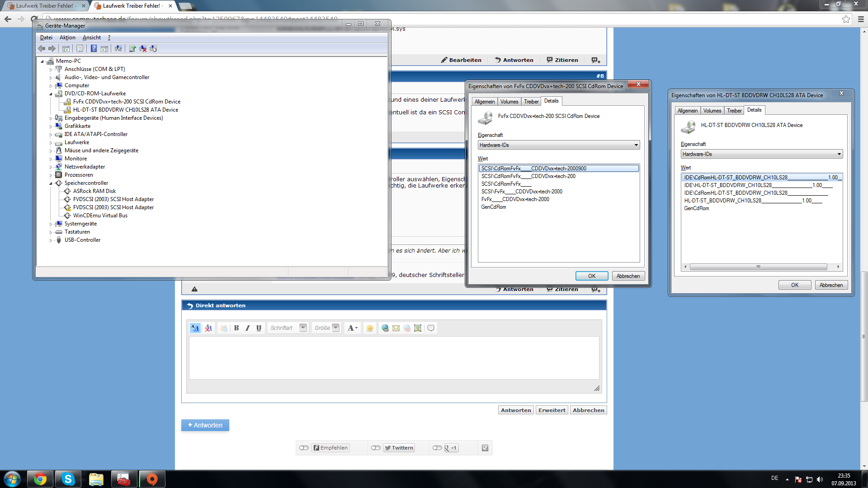Open the Aktion menu in Geräte-Manager
868x488 pixels.
pyautogui.click(x=67, y=38)
